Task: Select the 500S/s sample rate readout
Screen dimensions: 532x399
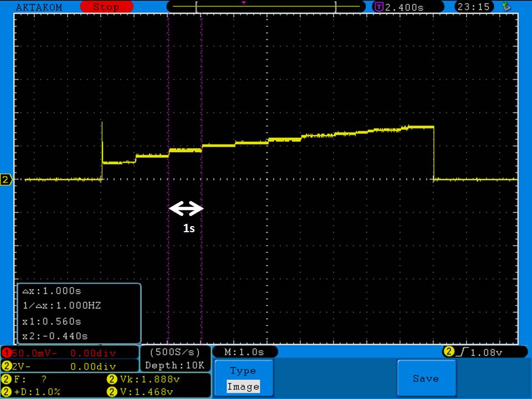Action: pyautogui.click(x=175, y=352)
